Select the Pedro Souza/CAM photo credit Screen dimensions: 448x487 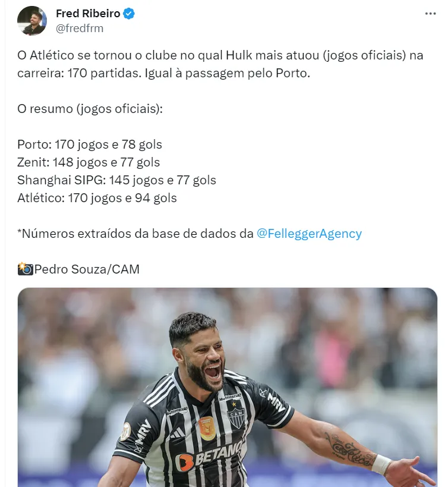(x=87, y=269)
